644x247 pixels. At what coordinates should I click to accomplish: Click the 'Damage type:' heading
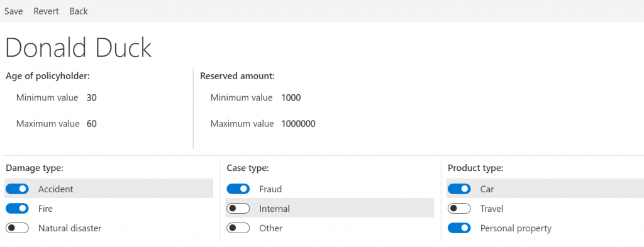click(x=34, y=168)
